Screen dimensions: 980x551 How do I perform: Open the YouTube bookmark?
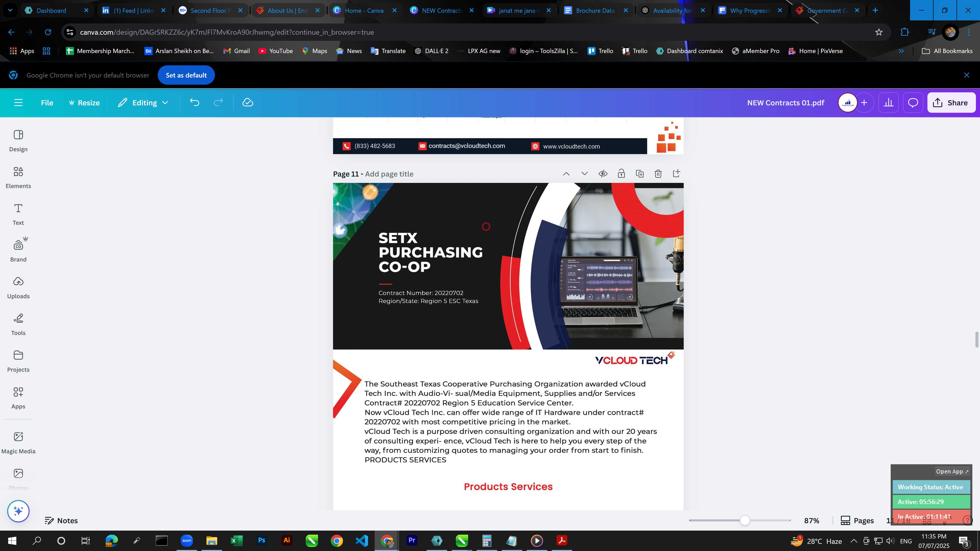point(275,51)
